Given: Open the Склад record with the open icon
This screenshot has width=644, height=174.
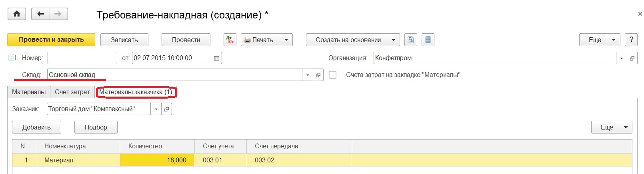Looking at the screenshot, I should 318,75.
